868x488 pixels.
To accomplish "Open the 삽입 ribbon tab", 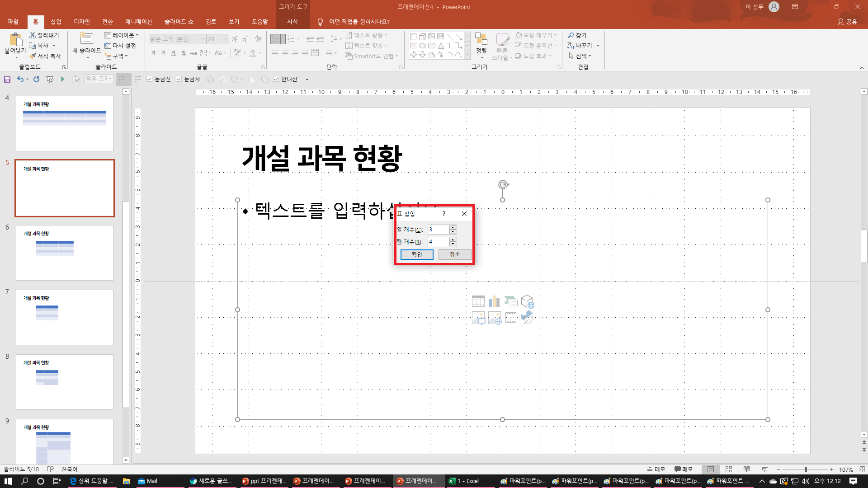I will tap(56, 22).
